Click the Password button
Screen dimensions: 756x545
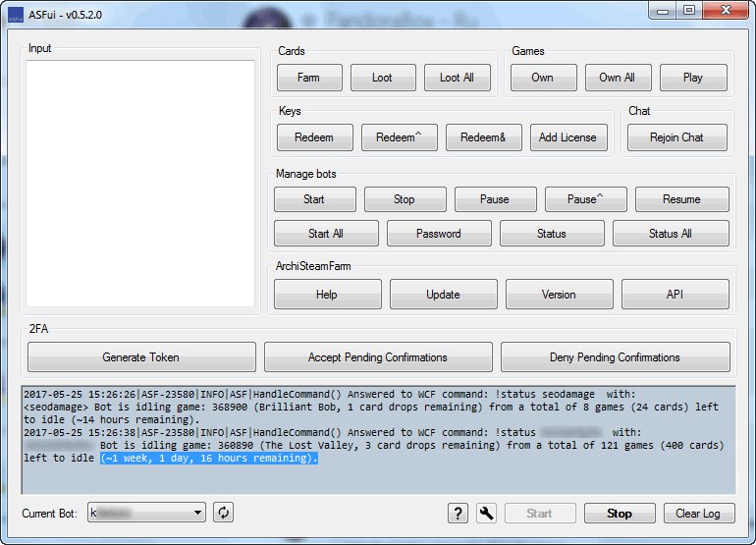click(x=439, y=234)
